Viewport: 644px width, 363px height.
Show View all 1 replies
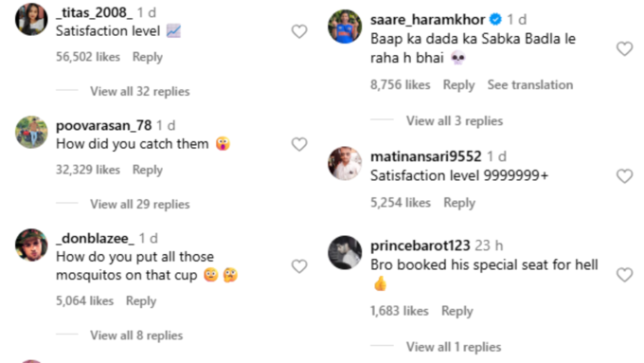point(454,347)
